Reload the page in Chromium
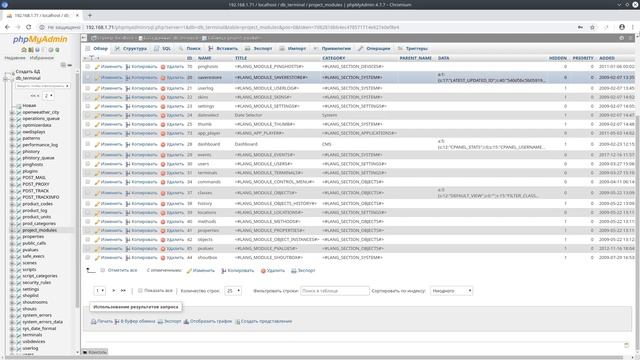The height and width of the screenshot is (360, 640). pyautogui.click(x=29, y=27)
